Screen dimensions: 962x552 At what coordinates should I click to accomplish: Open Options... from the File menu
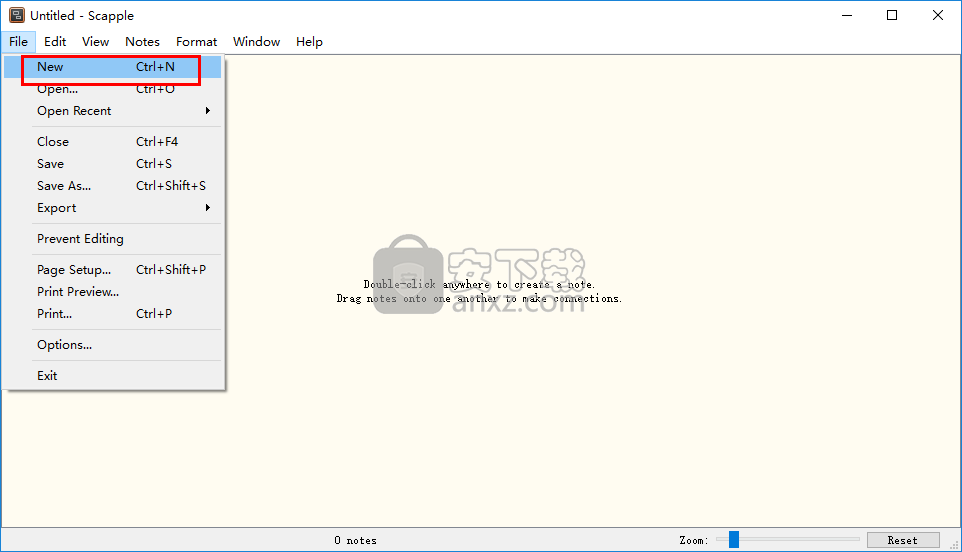[x=112, y=345]
